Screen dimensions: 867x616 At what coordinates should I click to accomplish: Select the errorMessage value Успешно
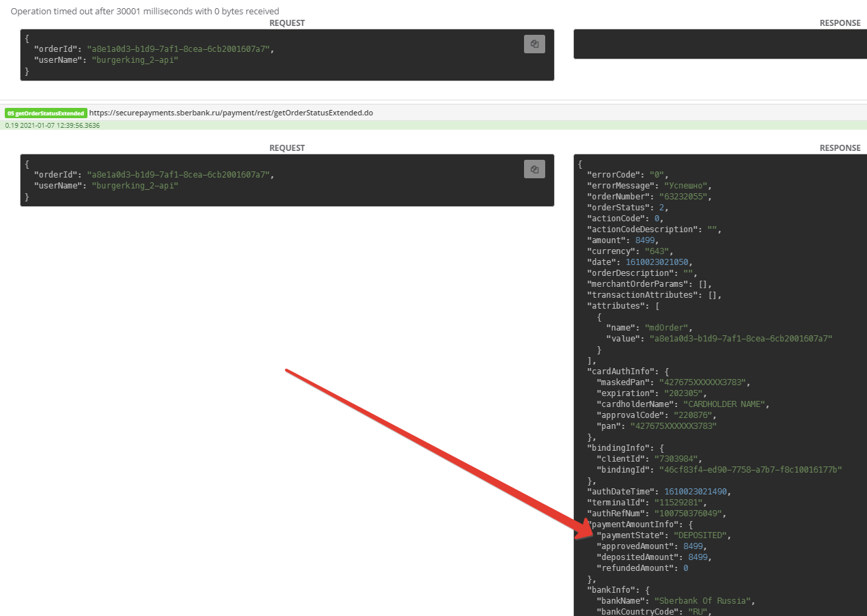[x=683, y=186]
